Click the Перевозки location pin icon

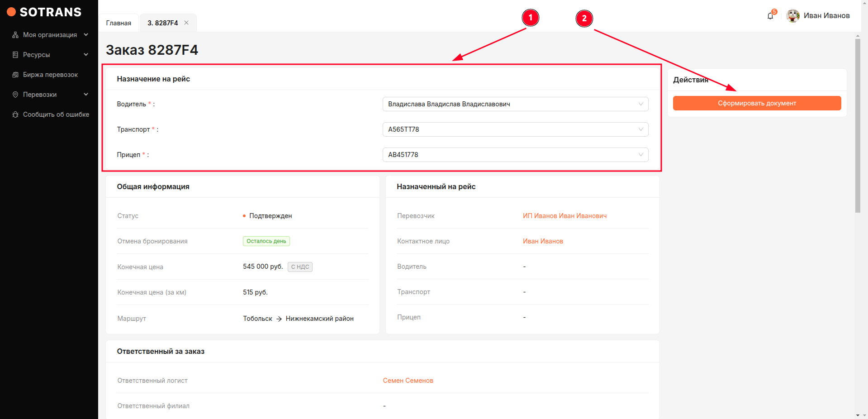[x=15, y=95]
